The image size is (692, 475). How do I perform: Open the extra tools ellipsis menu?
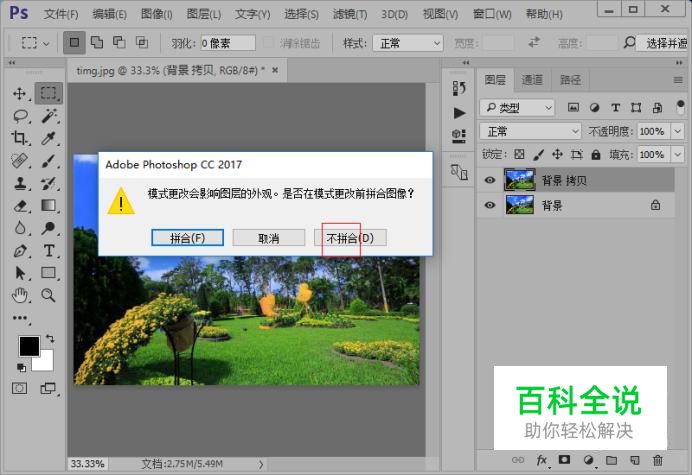(x=20, y=318)
